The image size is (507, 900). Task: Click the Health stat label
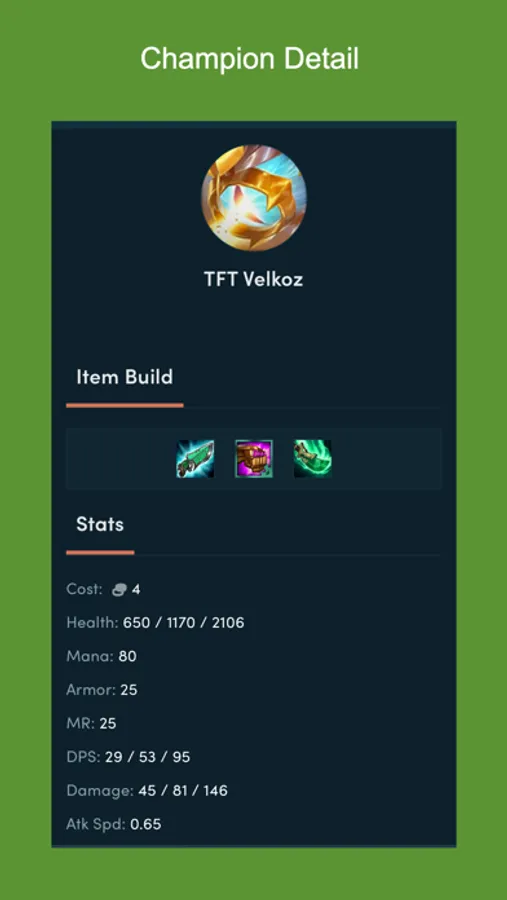(93, 623)
